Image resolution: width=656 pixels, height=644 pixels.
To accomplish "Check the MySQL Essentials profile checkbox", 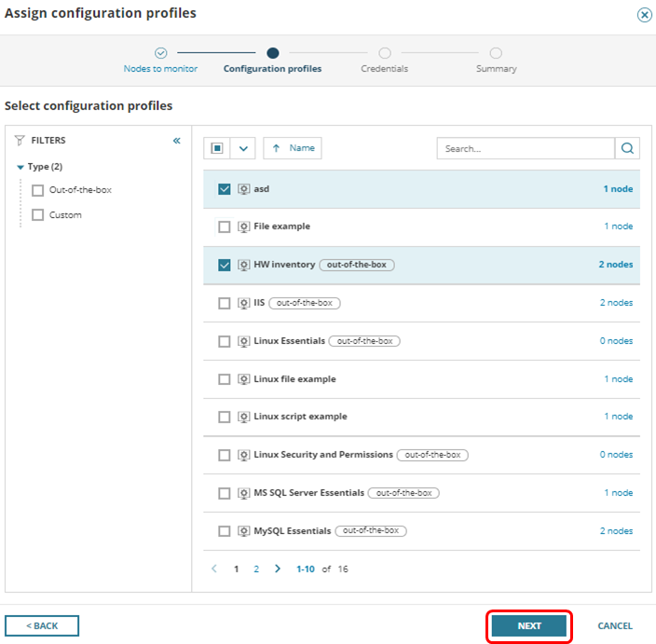I will (x=224, y=531).
